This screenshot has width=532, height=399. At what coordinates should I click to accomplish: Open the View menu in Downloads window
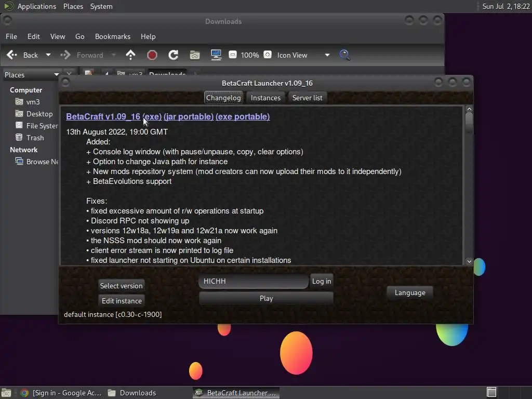[58, 36]
